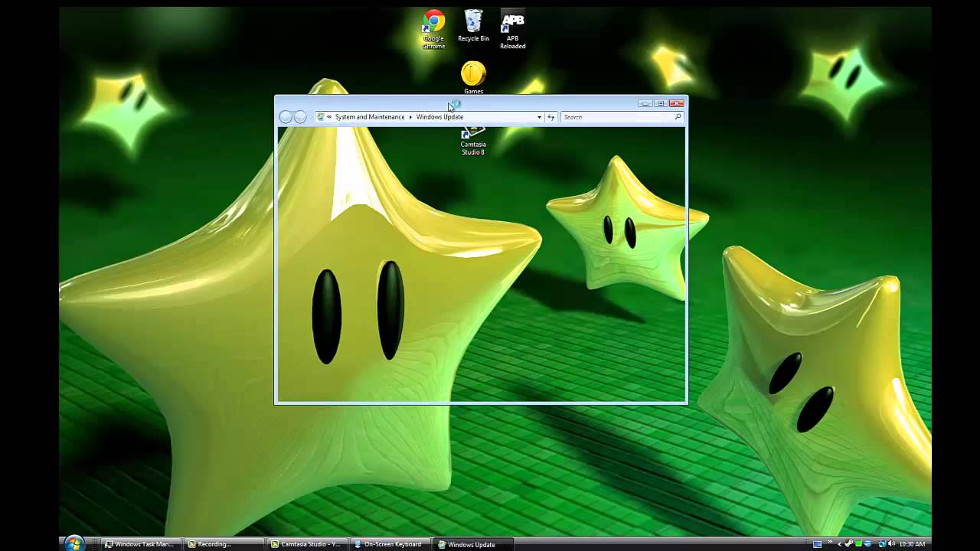This screenshot has width=980, height=551.
Task: Expand the arrow after System and Maintenance
Action: (410, 117)
